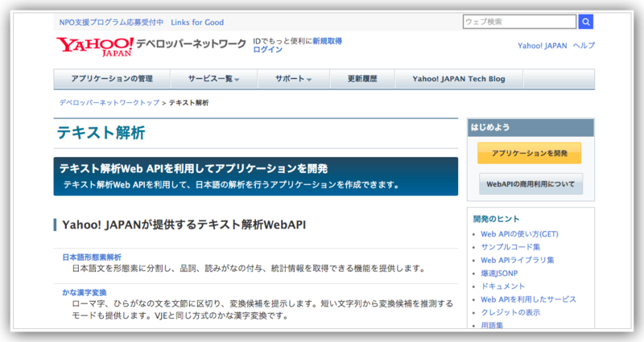Click the テキスト解析Web APIを利用してアプリケーションを開発 banner title
The height and width of the screenshot is (342, 644).
click(193, 169)
